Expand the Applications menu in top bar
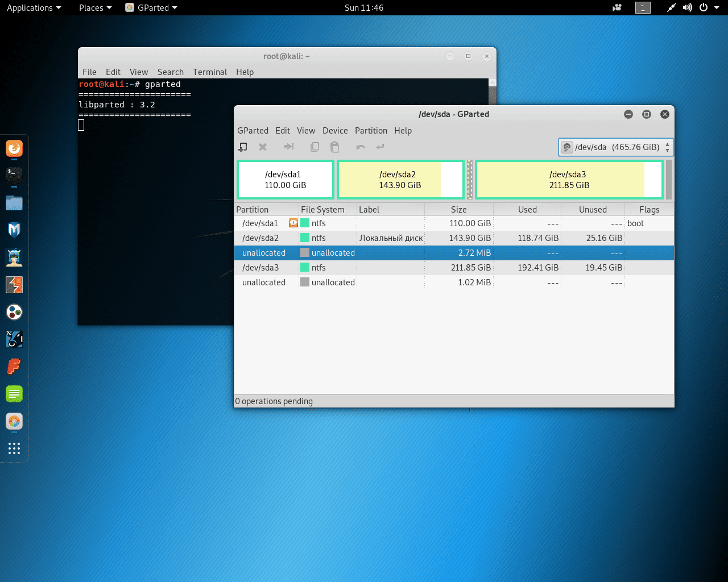 point(34,8)
